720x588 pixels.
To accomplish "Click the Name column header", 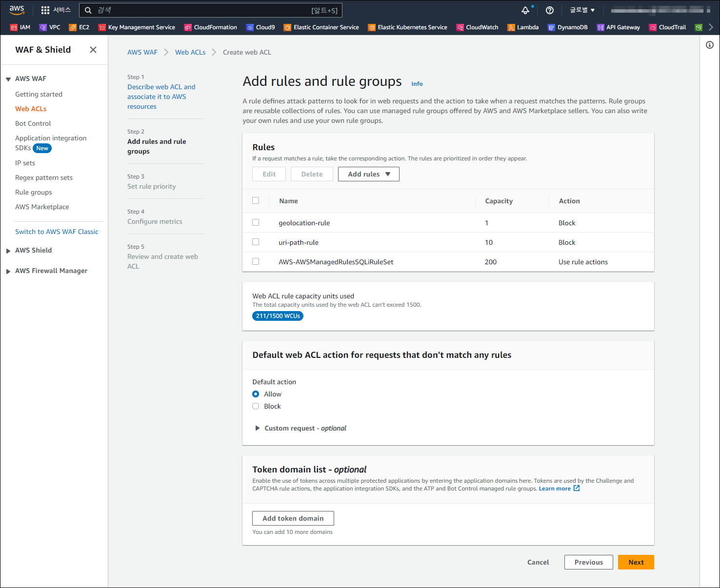I will click(288, 201).
